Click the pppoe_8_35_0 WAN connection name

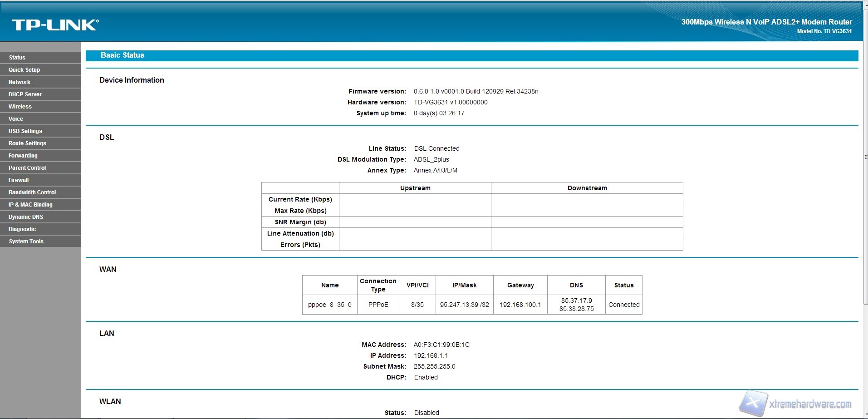pos(329,305)
